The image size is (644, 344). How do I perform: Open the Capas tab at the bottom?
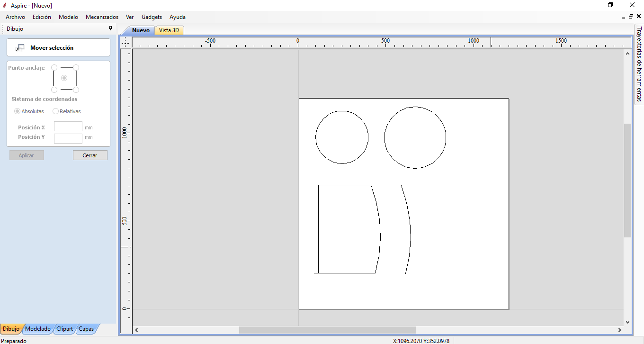click(x=86, y=329)
